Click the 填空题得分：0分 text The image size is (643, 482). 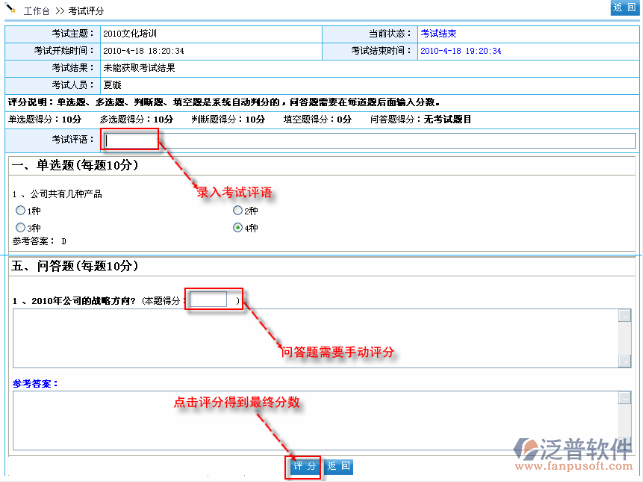point(317,119)
